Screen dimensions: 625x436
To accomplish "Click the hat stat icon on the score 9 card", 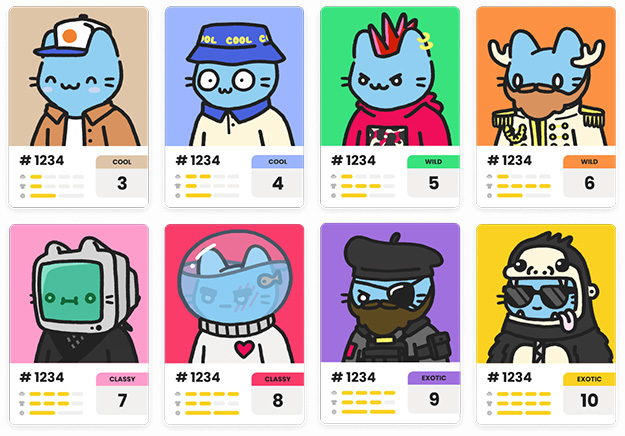I will coord(334,393).
